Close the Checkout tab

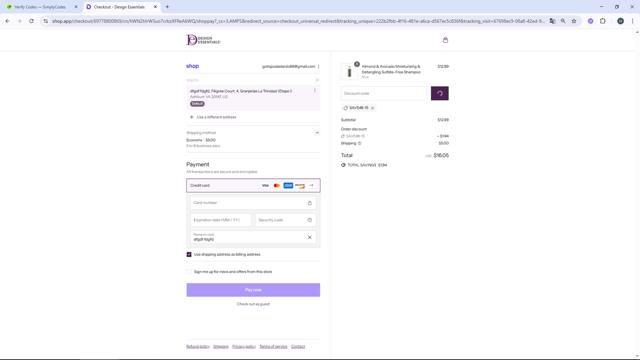pos(155,7)
